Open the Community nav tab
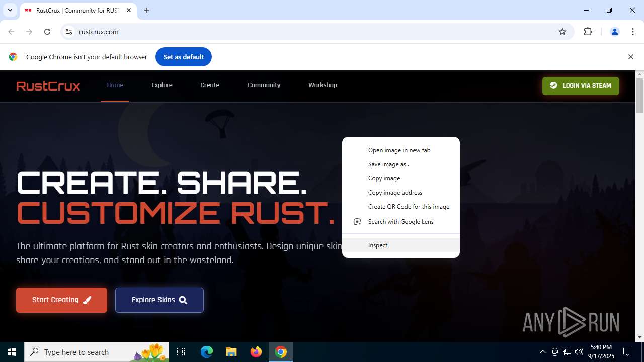The height and width of the screenshot is (362, 644). pyautogui.click(x=264, y=85)
